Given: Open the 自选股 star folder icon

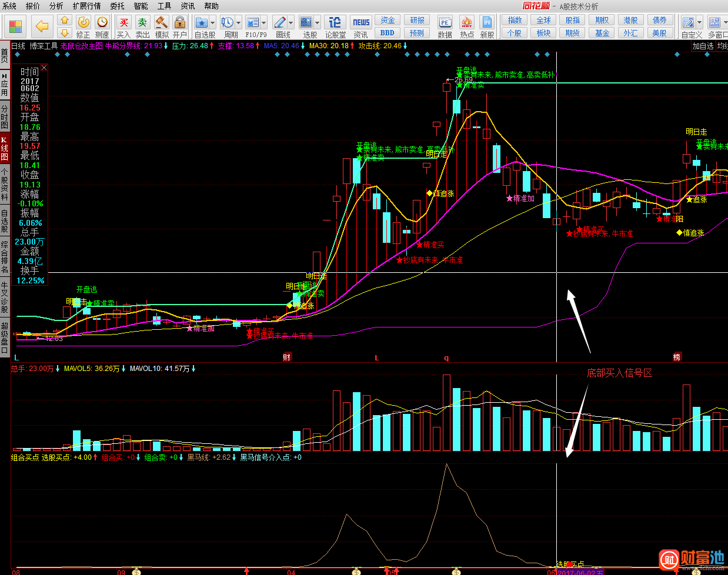Looking at the screenshot, I should pos(202,22).
